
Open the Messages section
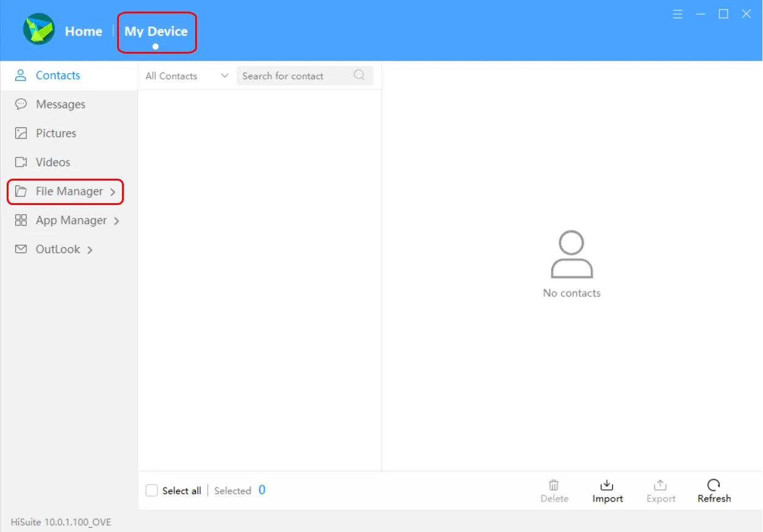pos(60,104)
